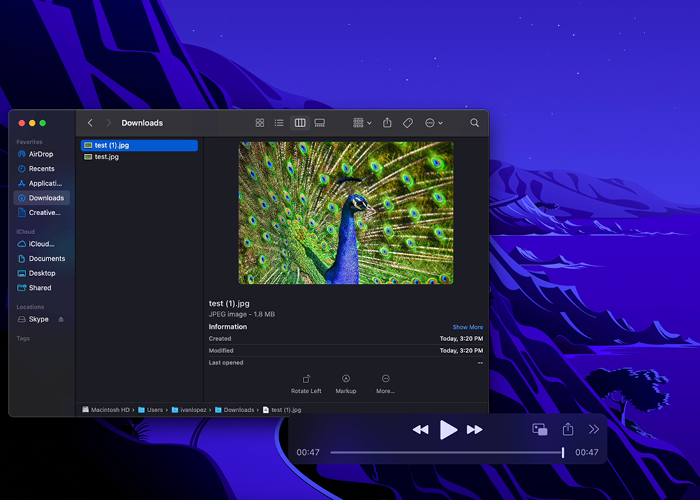Viewport: 700px width, 500px height.
Task: Open the More actions dropdown in toolbar
Action: pyautogui.click(x=433, y=123)
